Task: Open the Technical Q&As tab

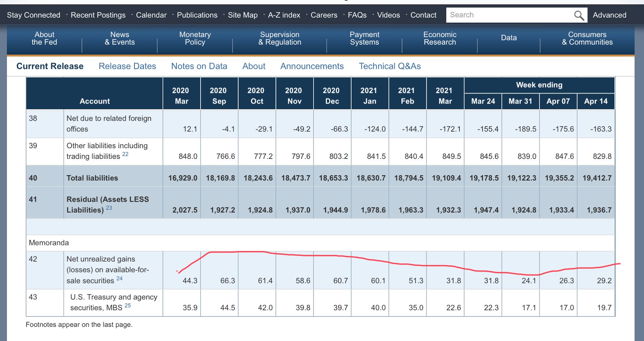Action: [390, 66]
